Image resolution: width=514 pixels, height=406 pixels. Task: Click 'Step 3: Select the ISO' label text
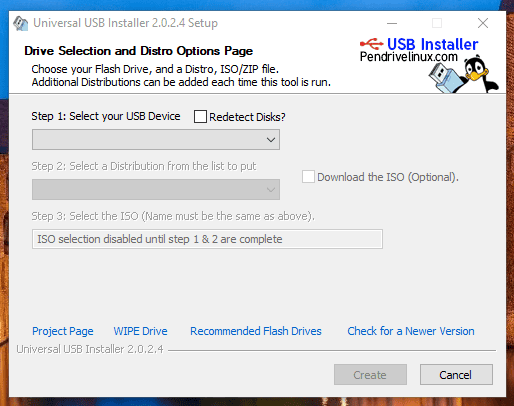pyautogui.click(x=173, y=216)
